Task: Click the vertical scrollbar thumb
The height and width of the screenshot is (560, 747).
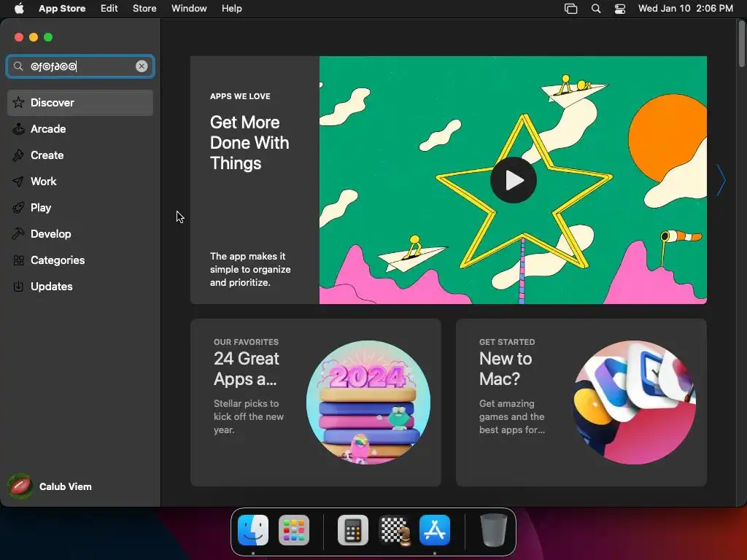Action: point(741,44)
